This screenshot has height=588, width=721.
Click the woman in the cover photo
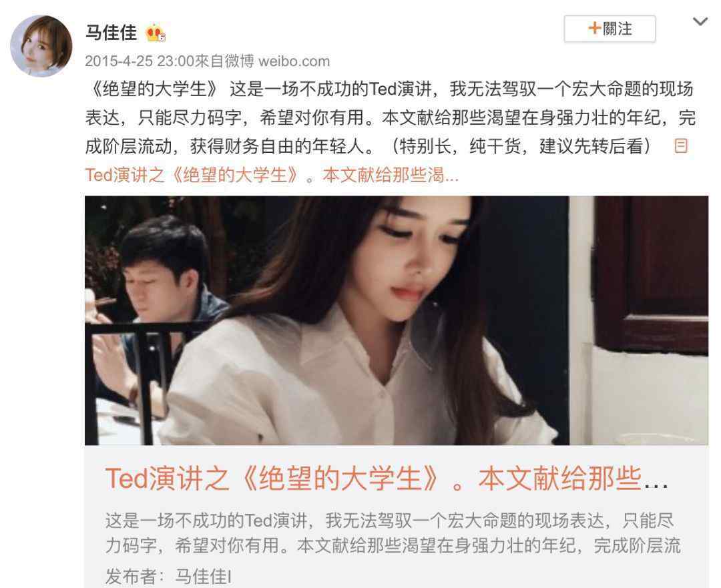(368, 320)
